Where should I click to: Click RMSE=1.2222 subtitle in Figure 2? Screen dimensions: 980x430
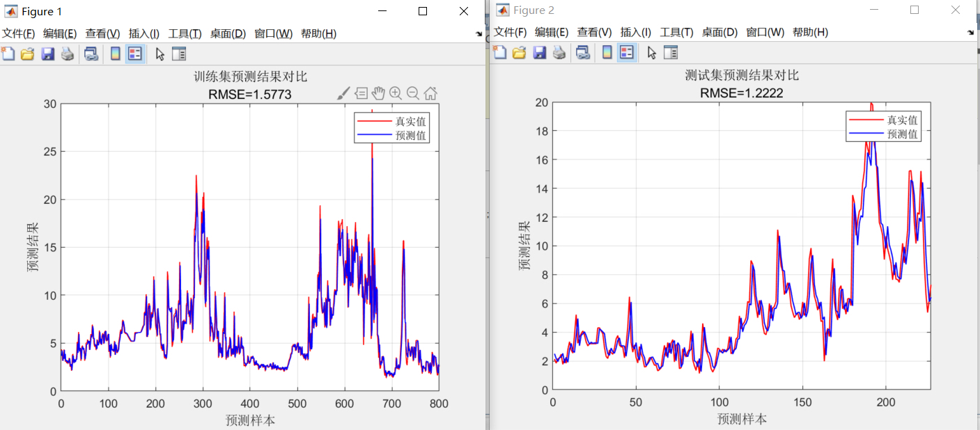point(742,93)
